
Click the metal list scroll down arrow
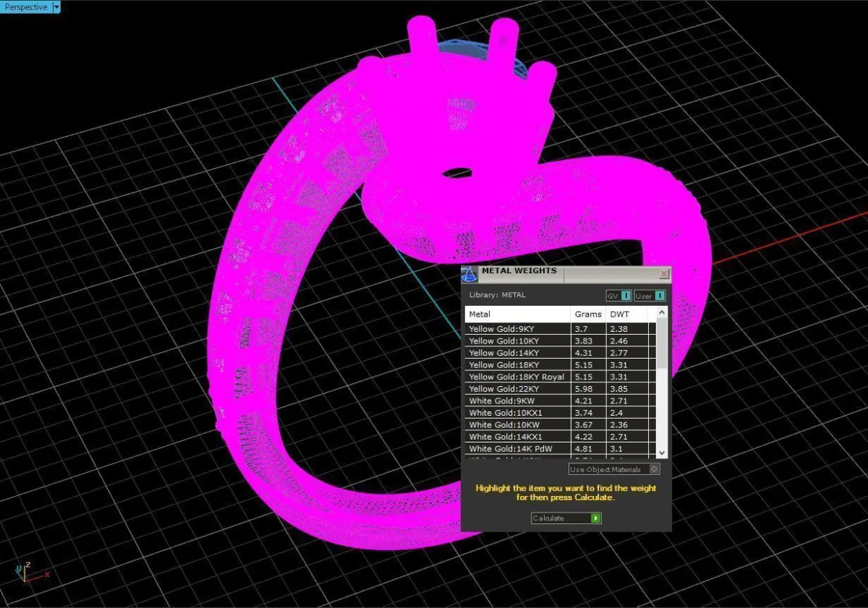661,452
